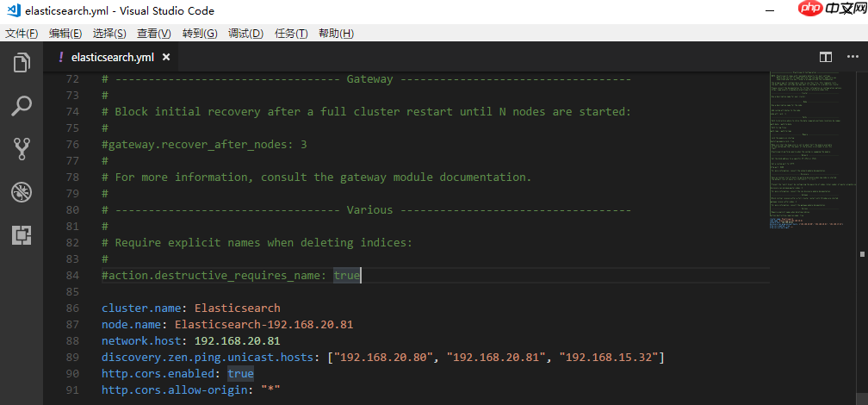Click the "192.168.20.80" host string
Image resolution: width=868 pixels, height=405 pixels.
383,358
